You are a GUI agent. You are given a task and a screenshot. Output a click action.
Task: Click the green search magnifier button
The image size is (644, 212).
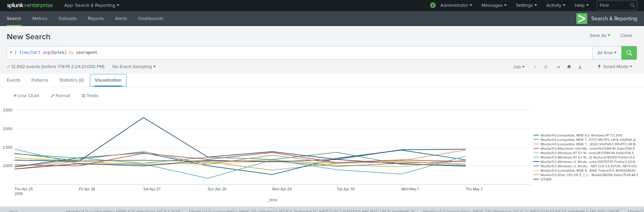(629, 53)
